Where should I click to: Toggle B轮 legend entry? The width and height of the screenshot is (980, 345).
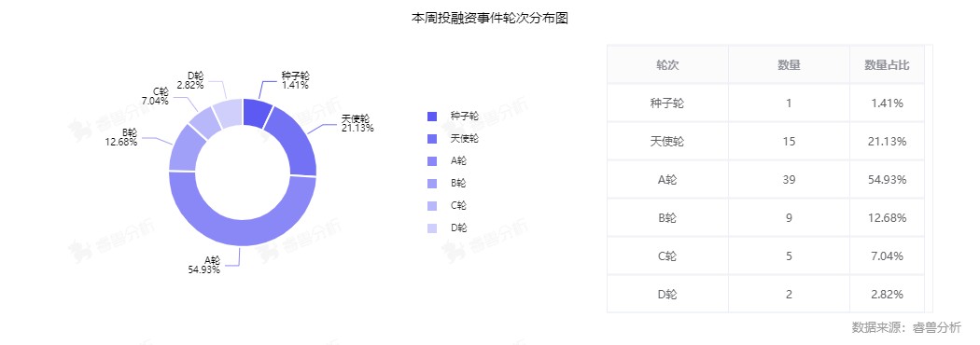pos(446,184)
